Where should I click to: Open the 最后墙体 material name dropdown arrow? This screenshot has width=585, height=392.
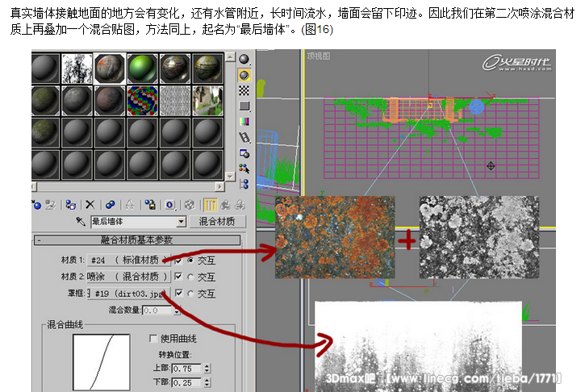click(181, 222)
